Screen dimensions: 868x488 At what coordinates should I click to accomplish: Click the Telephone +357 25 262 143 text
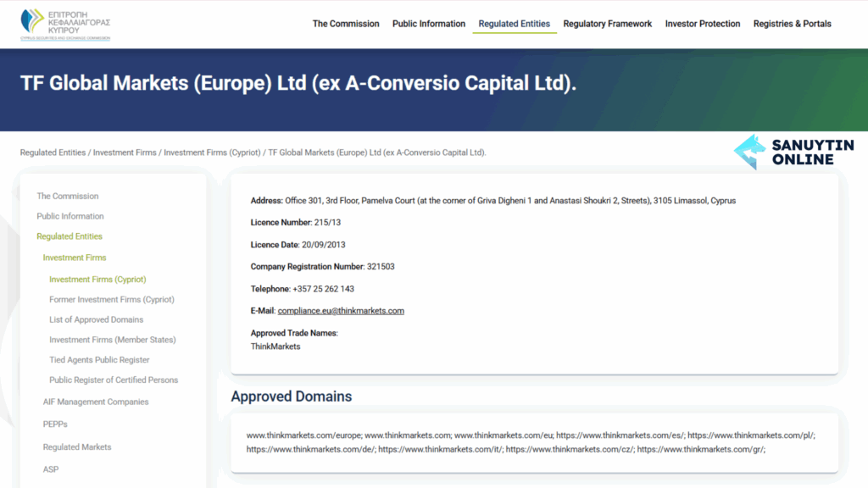coord(303,289)
